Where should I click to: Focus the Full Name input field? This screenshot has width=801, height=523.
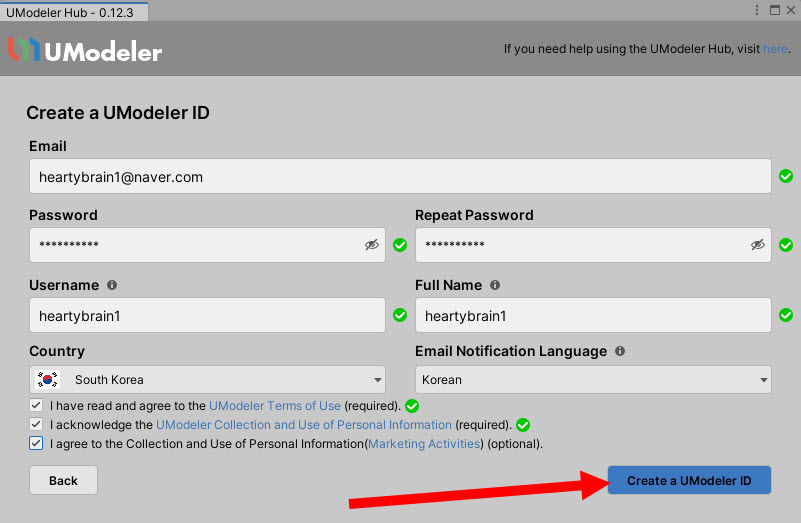tap(593, 315)
